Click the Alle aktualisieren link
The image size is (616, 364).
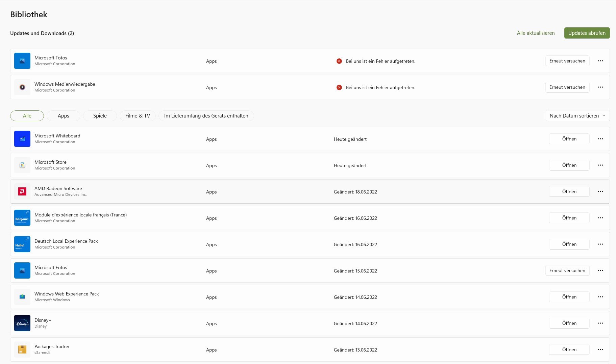click(x=536, y=33)
